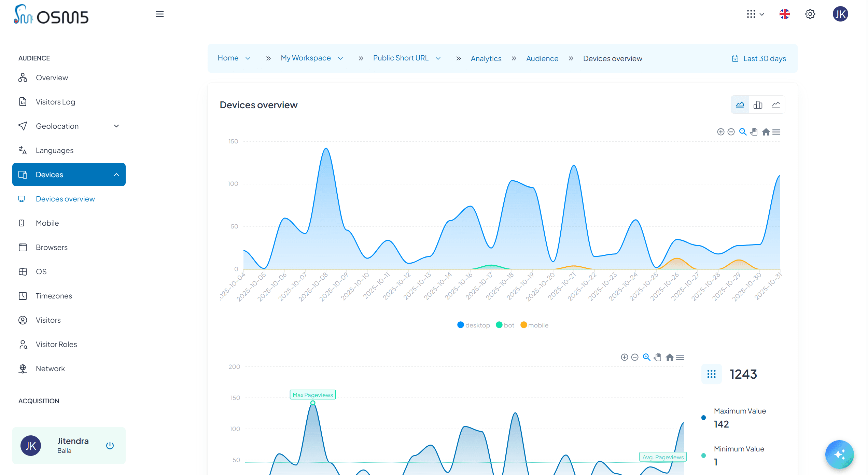
Task: Open the chart export hamburger menu
Action: (777, 132)
